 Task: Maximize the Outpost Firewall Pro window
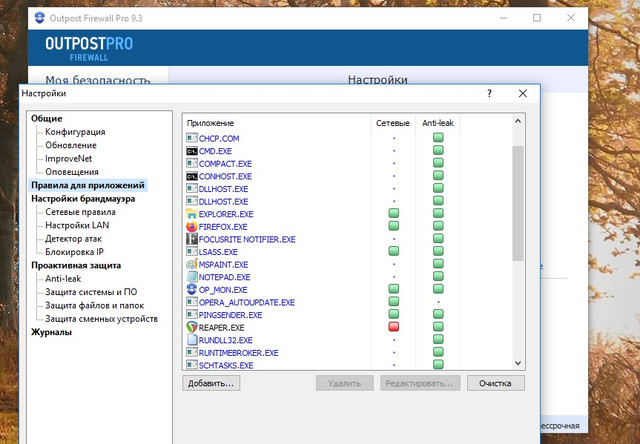[537, 18]
